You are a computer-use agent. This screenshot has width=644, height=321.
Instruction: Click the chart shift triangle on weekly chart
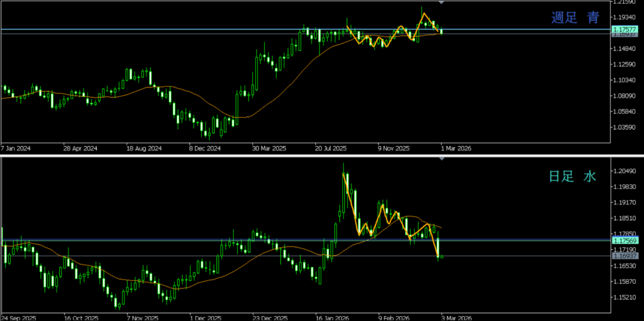click(442, 3)
